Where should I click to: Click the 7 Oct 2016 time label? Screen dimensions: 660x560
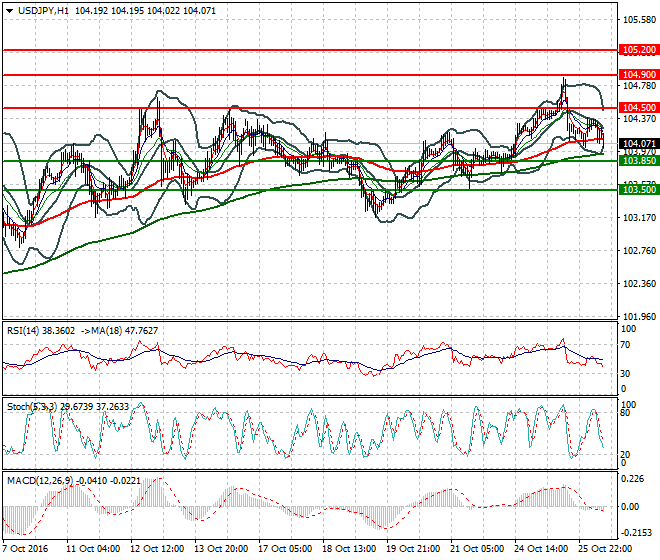[x=25, y=549]
